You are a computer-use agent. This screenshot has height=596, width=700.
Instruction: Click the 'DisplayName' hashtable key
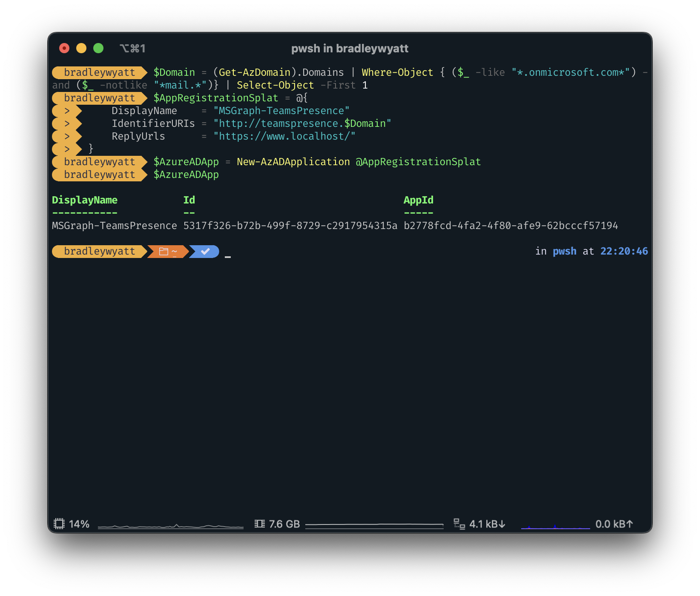click(144, 111)
